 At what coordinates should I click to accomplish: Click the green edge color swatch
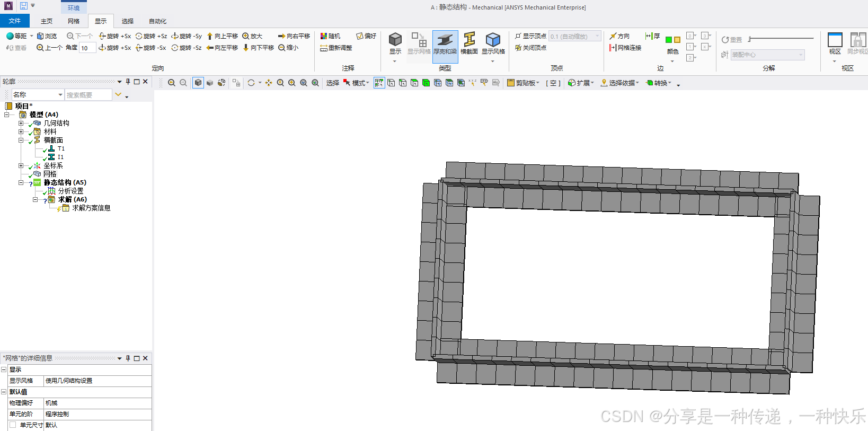tap(669, 40)
